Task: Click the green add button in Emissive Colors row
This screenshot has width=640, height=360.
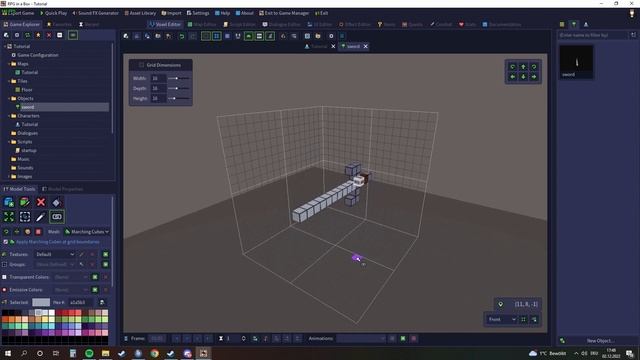Action: [95, 290]
